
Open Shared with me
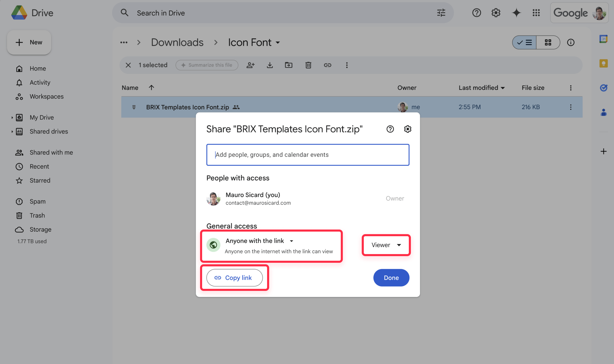click(44, 153)
